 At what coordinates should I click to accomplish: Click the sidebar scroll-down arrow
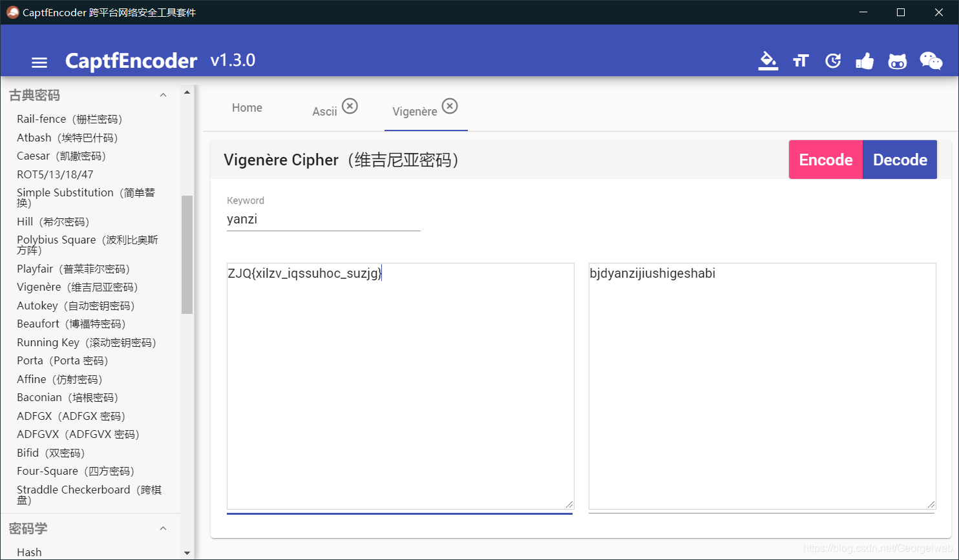click(187, 553)
